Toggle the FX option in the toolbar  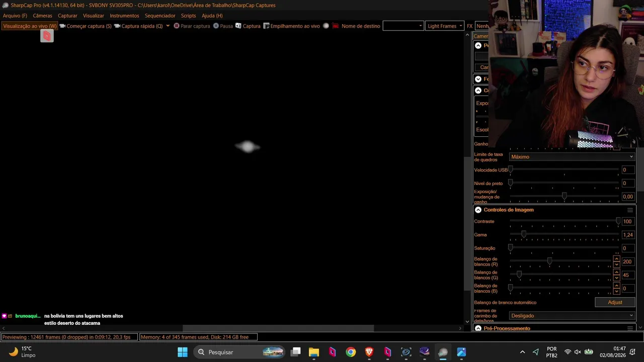(x=469, y=26)
